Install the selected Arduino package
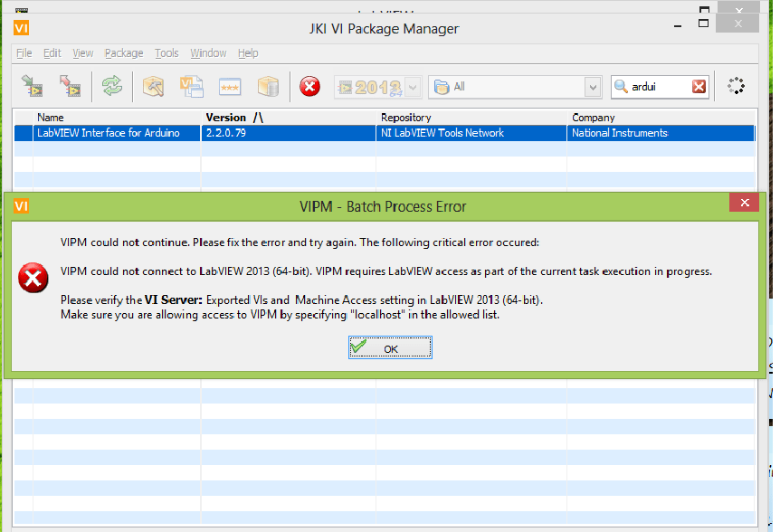This screenshot has height=532, width=780. (32, 85)
